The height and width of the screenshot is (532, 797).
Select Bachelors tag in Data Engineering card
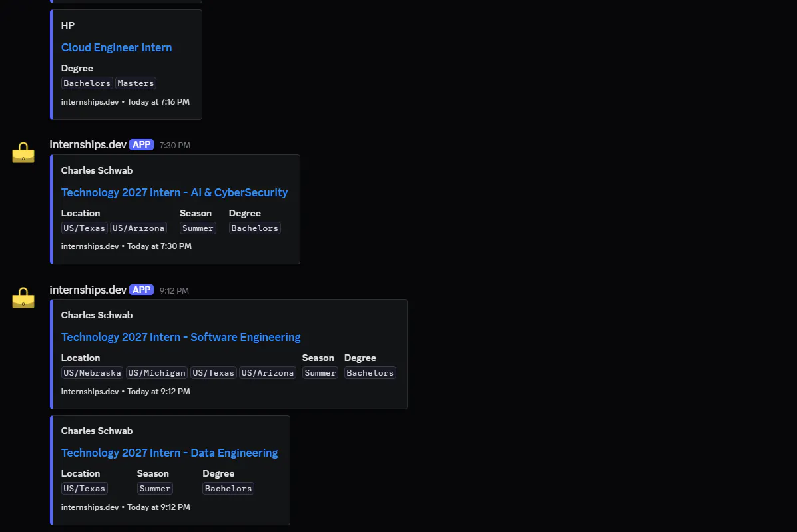tap(228, 488)
